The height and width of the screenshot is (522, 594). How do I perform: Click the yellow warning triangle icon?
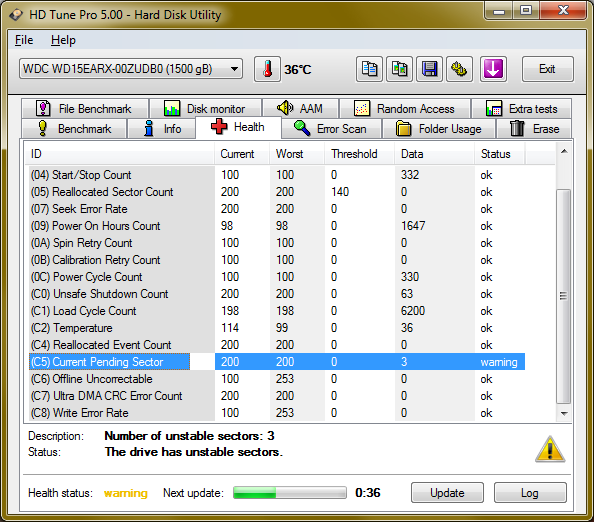pos(550,449)
